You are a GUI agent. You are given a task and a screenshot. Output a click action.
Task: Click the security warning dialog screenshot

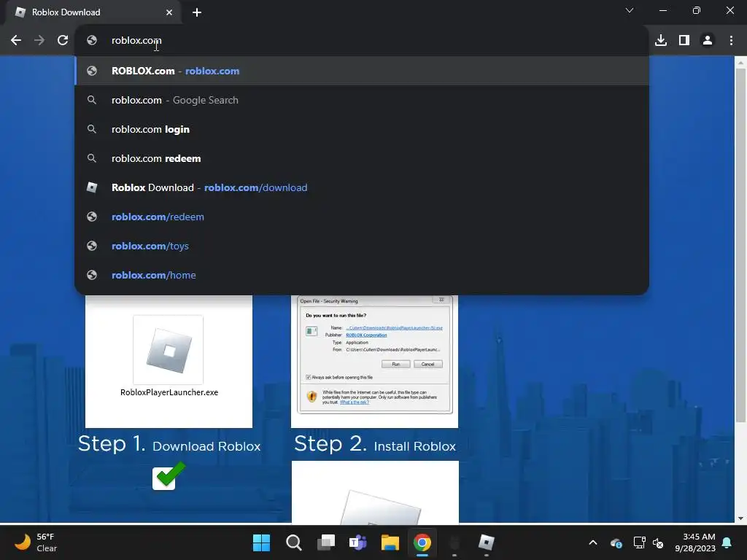pyautogui.click(x=374, y=355)
